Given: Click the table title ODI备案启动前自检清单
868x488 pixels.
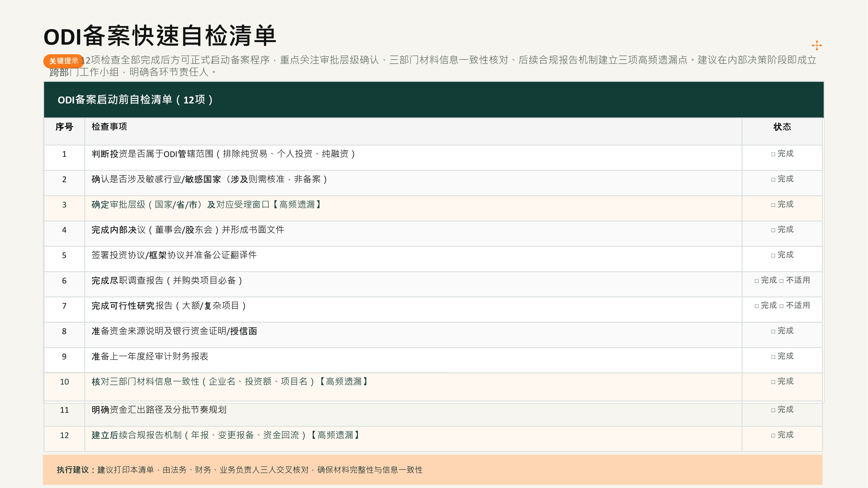Looking at the screenshot, I should click(x=135, y=100).
